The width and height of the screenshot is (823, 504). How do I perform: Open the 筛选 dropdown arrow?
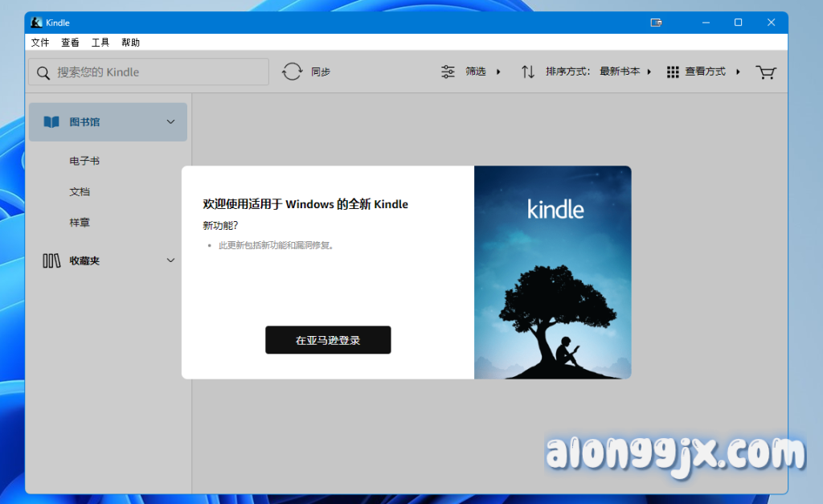[498, 72]
